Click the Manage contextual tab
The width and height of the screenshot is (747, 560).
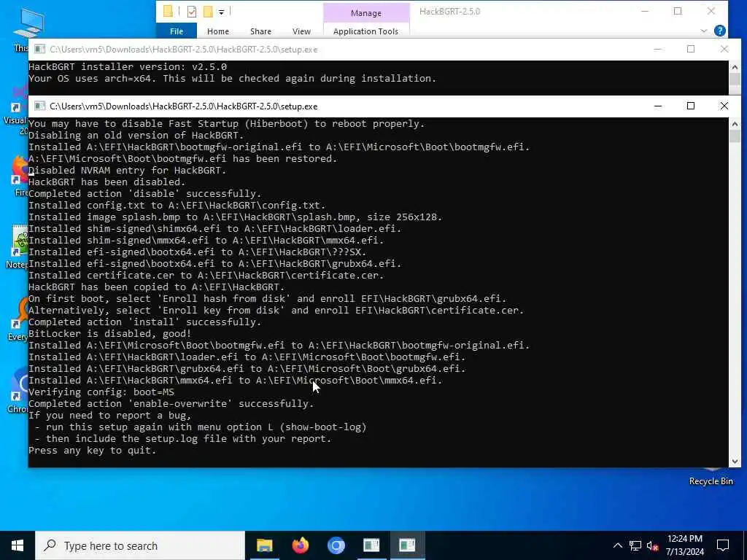point(366,13)
